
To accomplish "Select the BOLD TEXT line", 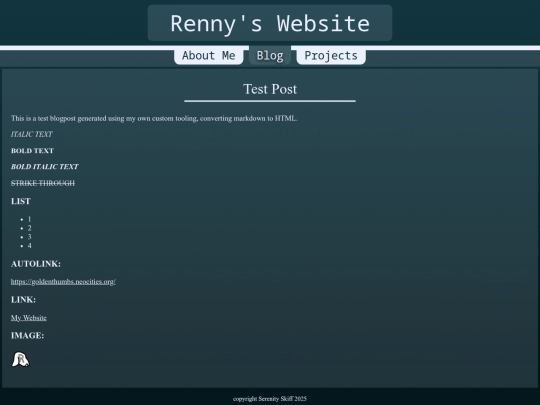I will click(x=32, y=150).
